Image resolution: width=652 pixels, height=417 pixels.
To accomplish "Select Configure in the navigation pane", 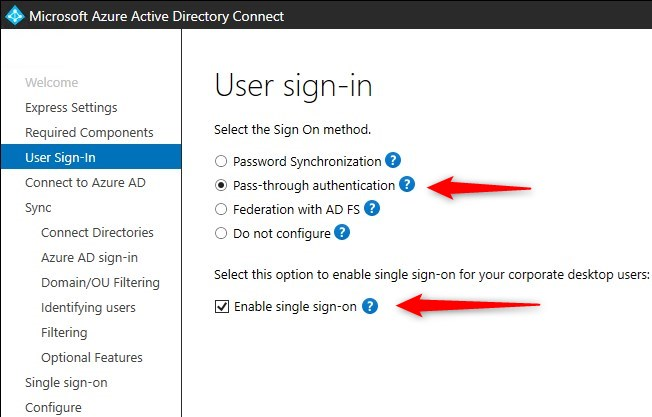I will click(53, 407).
